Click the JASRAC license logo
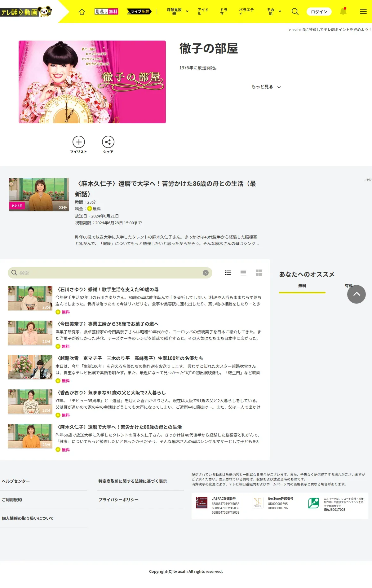Viewport: 372px width, 588px height. coord(202,502)
